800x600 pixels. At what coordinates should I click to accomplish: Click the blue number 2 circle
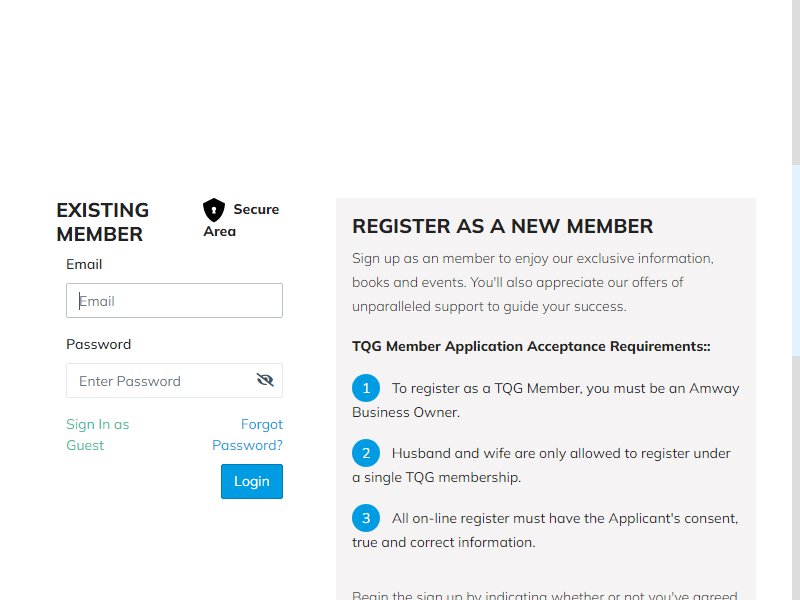(366, 453)
